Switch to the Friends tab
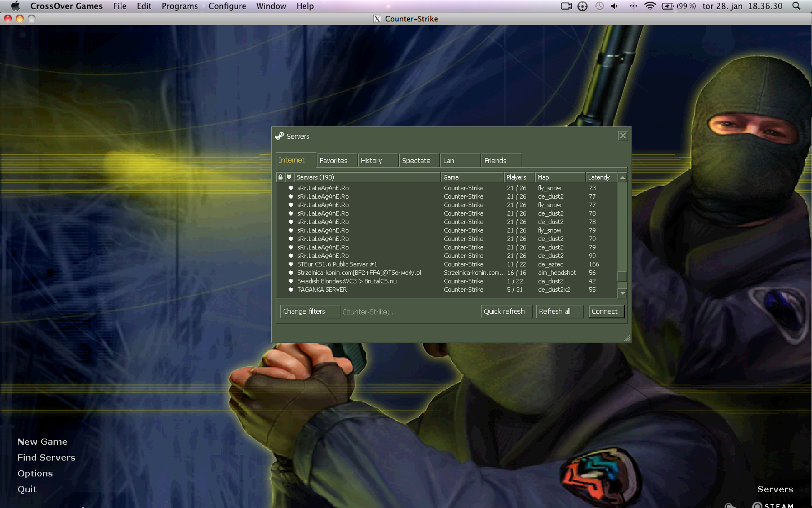The image size is (812, 508). 501,161
